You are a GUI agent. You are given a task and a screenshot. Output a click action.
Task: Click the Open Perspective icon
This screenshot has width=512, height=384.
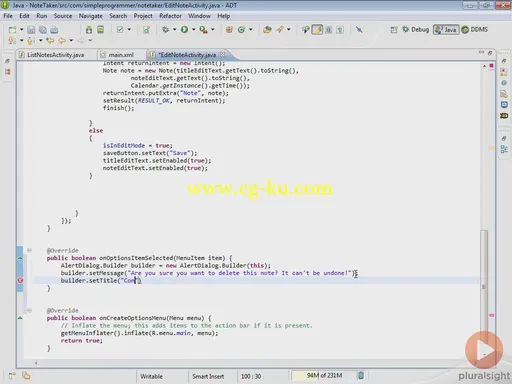(394, 30)
